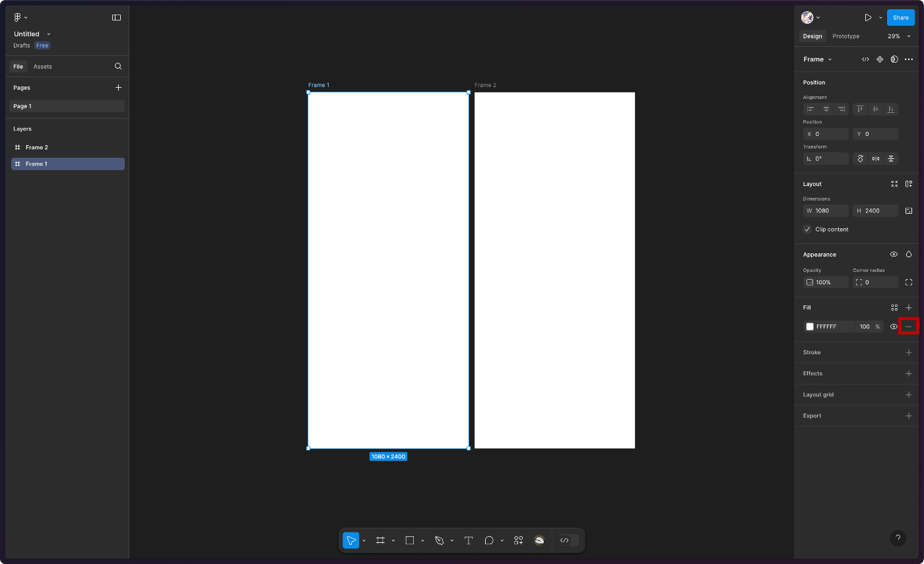Click resize to fit icon in Layout
This screenshot has width=924, height=564.
click(894, 184)
